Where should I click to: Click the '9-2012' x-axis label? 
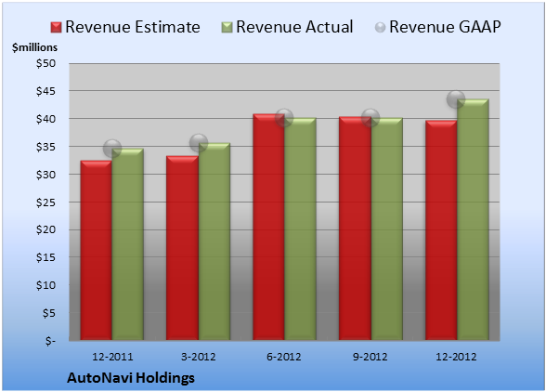(x=370, y=357)
